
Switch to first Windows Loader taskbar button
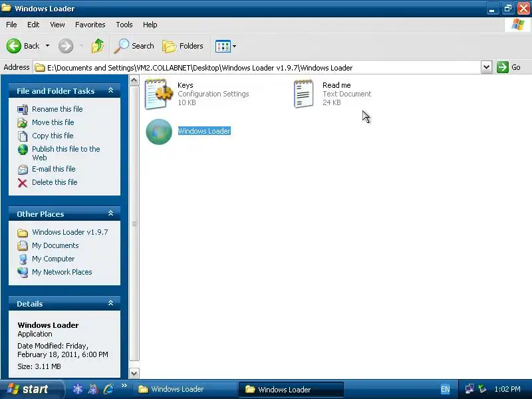(x=186, y=389)
